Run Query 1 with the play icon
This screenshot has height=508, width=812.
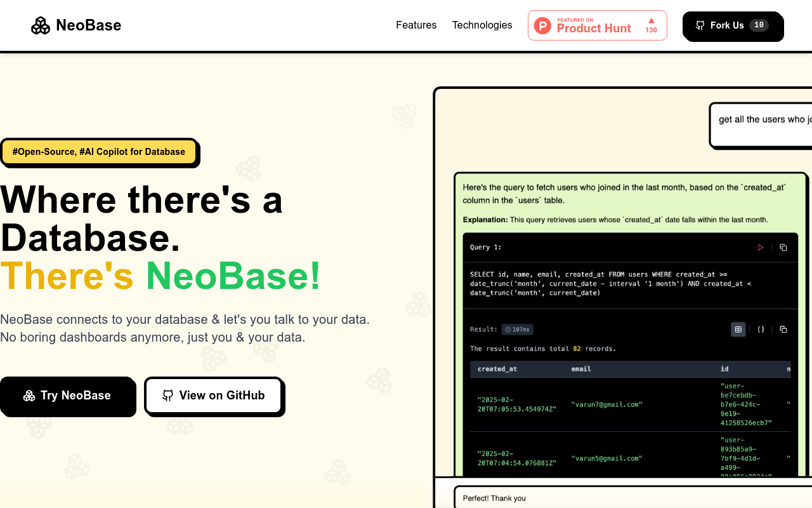[x=761, y=248]
